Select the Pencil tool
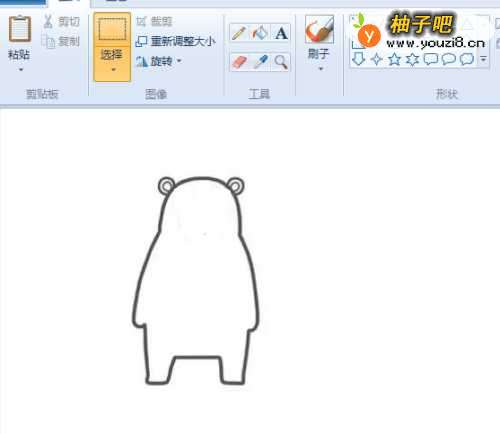 (239, 33)
